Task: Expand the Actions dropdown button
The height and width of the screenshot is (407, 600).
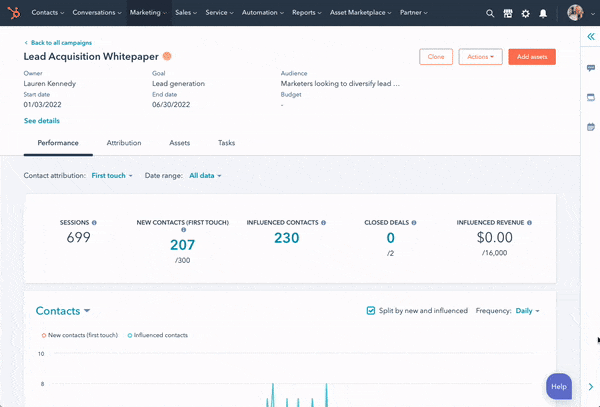Action: (x=480, y=57)
